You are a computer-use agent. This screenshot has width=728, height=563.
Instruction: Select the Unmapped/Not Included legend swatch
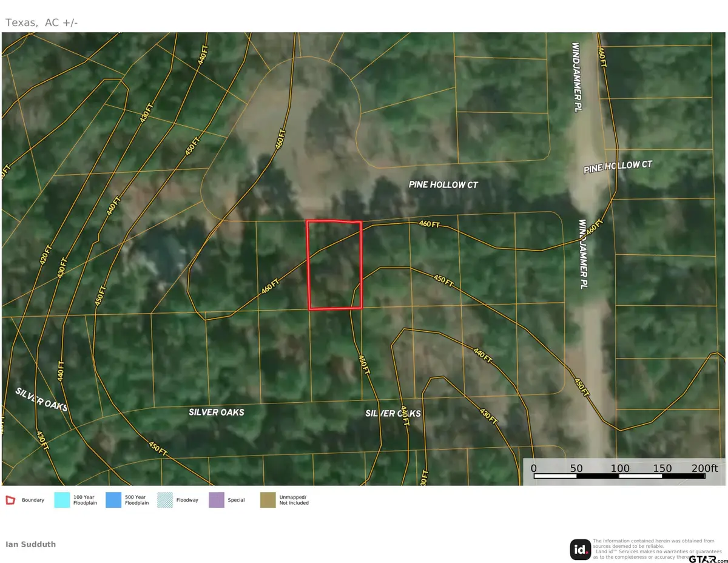267,499
